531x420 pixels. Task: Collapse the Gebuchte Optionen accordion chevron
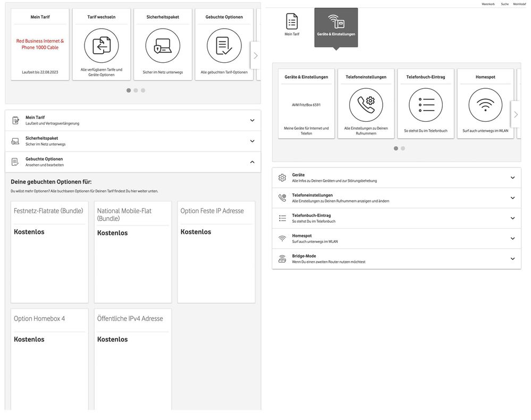[252, 162]
